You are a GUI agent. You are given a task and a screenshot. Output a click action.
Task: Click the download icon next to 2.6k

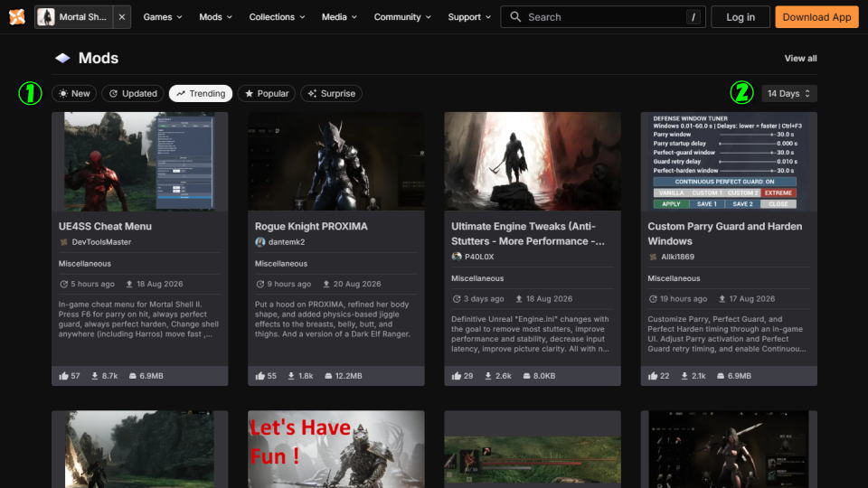(487, 376)
